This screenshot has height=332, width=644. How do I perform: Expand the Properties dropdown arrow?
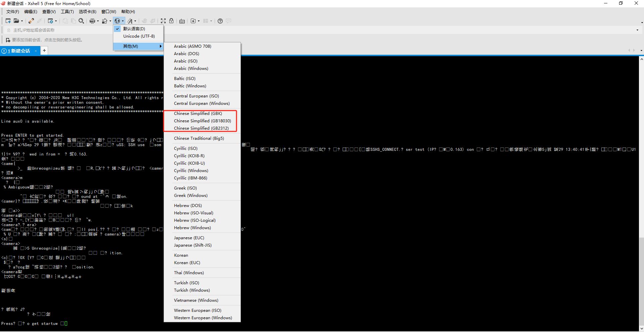tap(56, 21)
